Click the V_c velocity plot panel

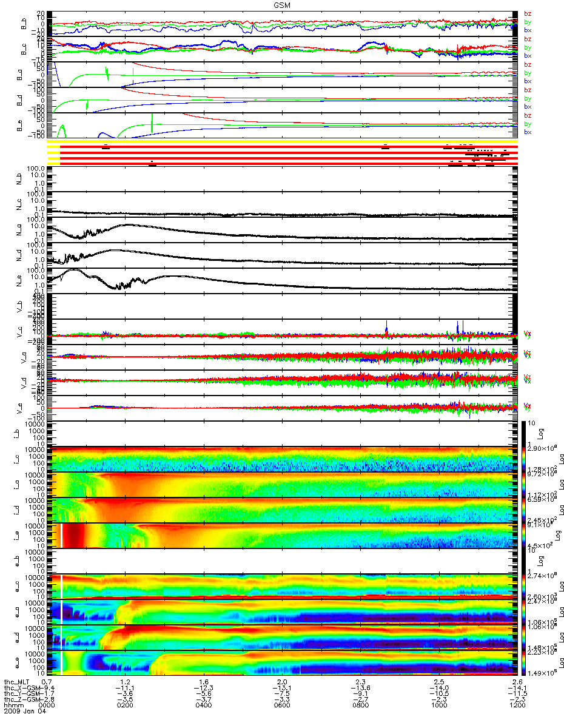click(282, 332)
